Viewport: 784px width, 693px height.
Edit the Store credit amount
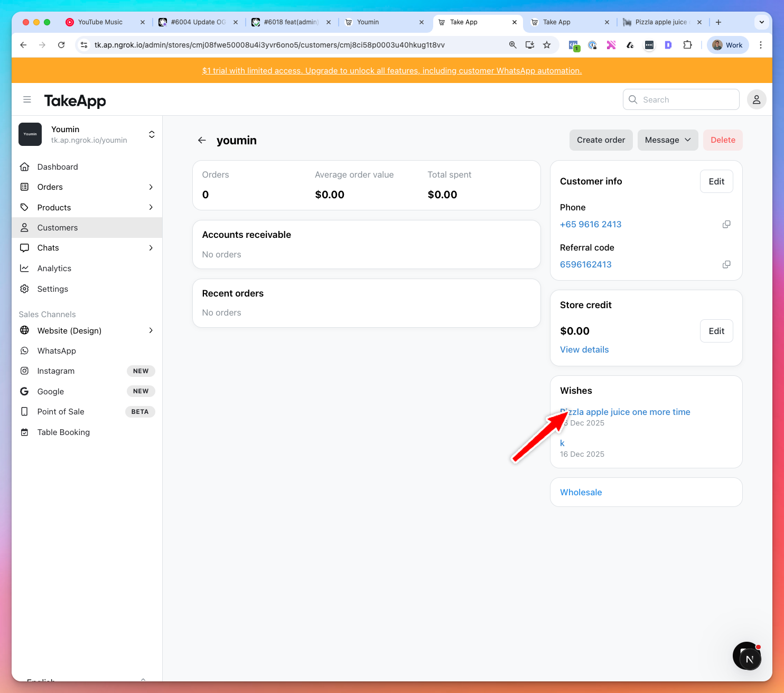pyautogui.click(x=716, y=331)
